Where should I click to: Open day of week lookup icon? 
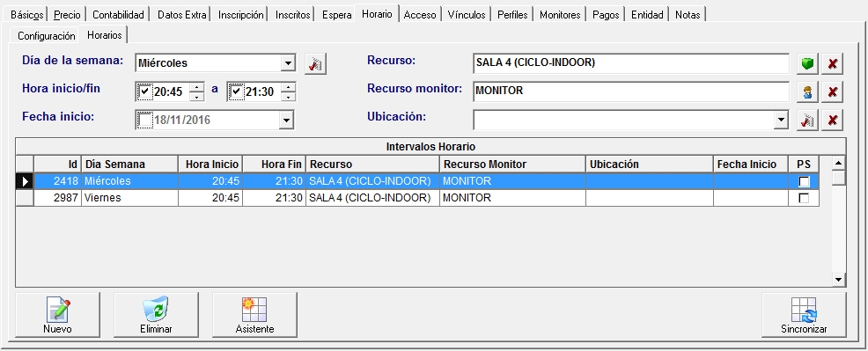tap(315, 63)
